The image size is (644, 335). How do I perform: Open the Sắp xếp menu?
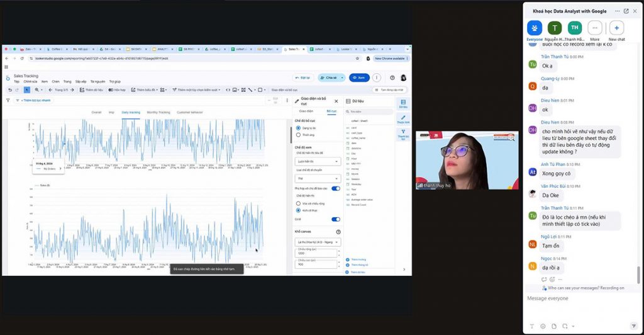pos(81,81)
